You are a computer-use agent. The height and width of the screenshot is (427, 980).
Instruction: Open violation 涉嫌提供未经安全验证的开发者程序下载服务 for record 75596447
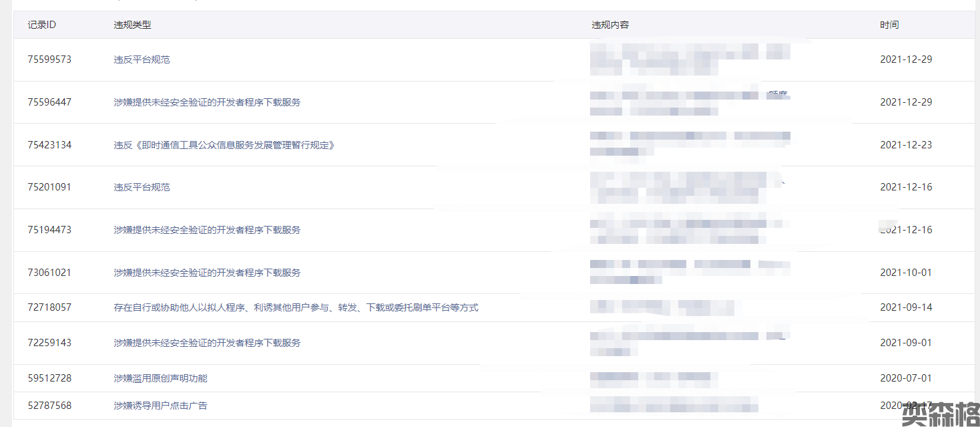coord(207,102)
